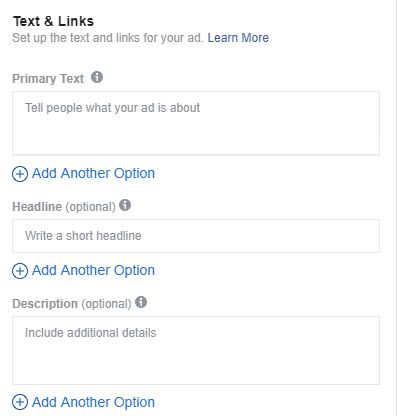
Task: Select Add Another Option text below Primary Text
Action: [93, 173]
